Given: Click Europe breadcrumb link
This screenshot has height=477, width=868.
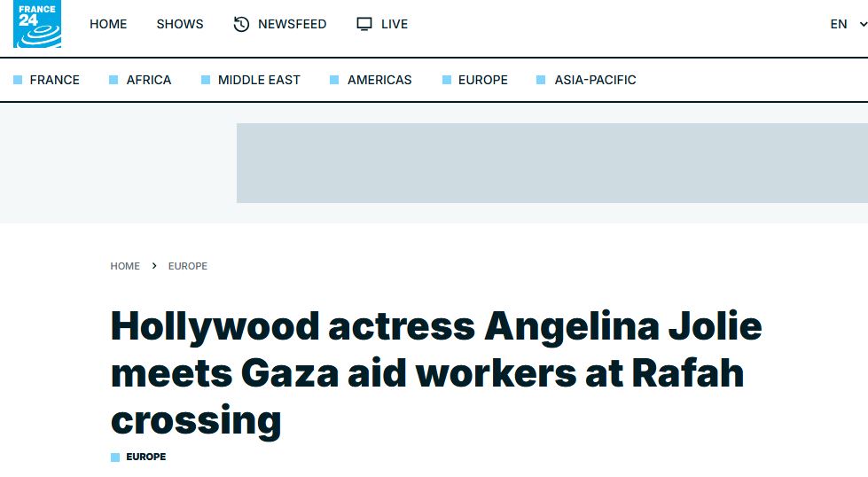Looking at the screenshot, I should (188, 266).
